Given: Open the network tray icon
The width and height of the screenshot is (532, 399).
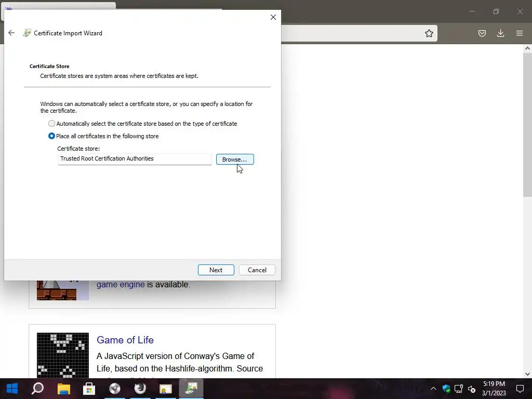Looking at the screenshot, I should 459,389.
